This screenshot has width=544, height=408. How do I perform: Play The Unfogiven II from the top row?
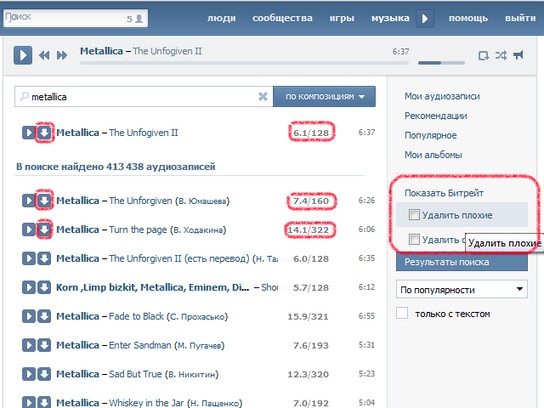[x=29, y=133]
